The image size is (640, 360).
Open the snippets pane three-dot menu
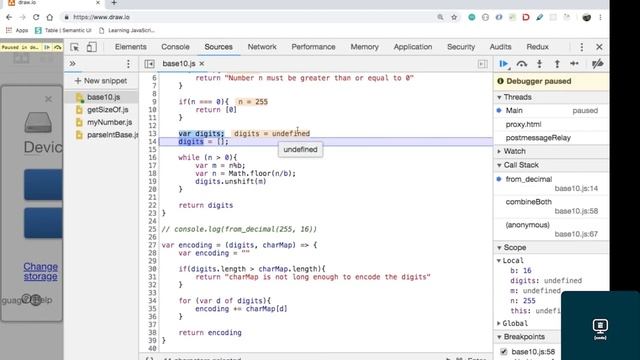tap(128, 64)
